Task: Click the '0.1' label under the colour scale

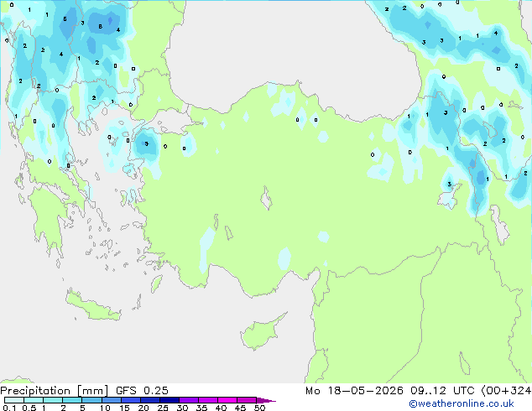Action: point(9,408)
